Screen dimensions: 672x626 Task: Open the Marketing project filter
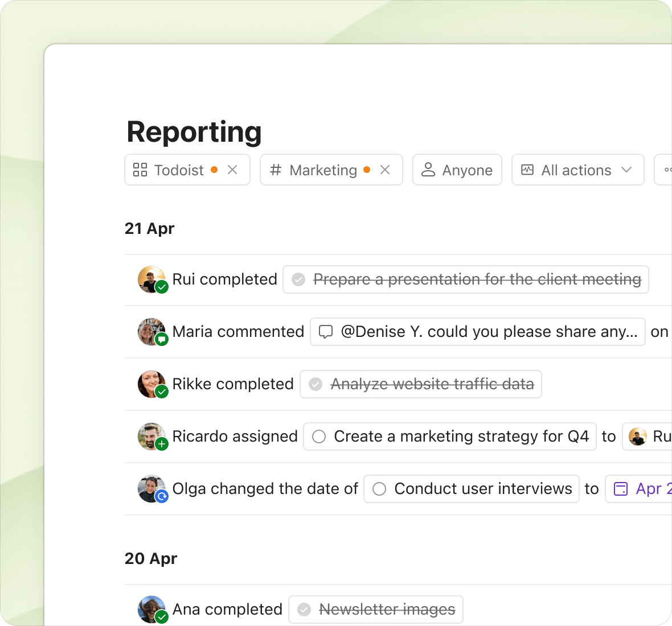[331, 170]
